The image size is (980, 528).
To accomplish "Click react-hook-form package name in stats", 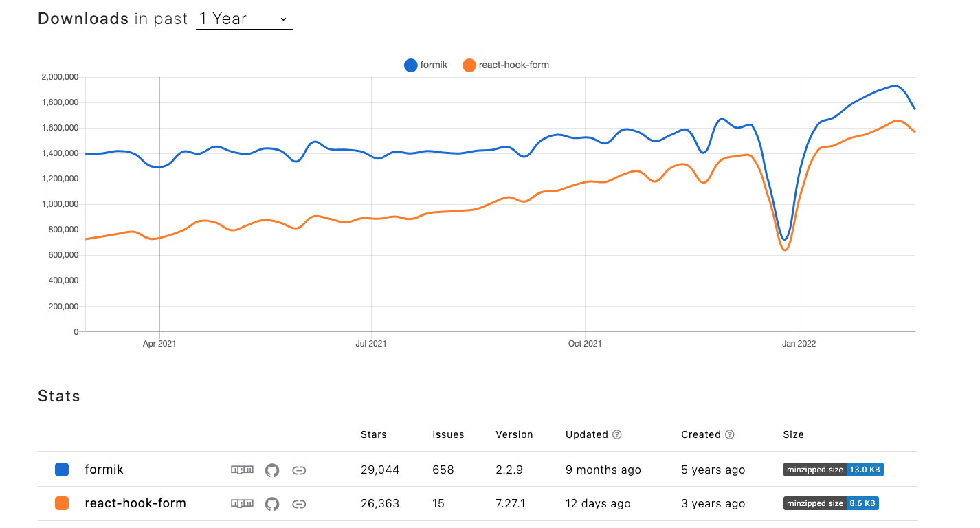I will pyautogui.click(x=135, y=503).
